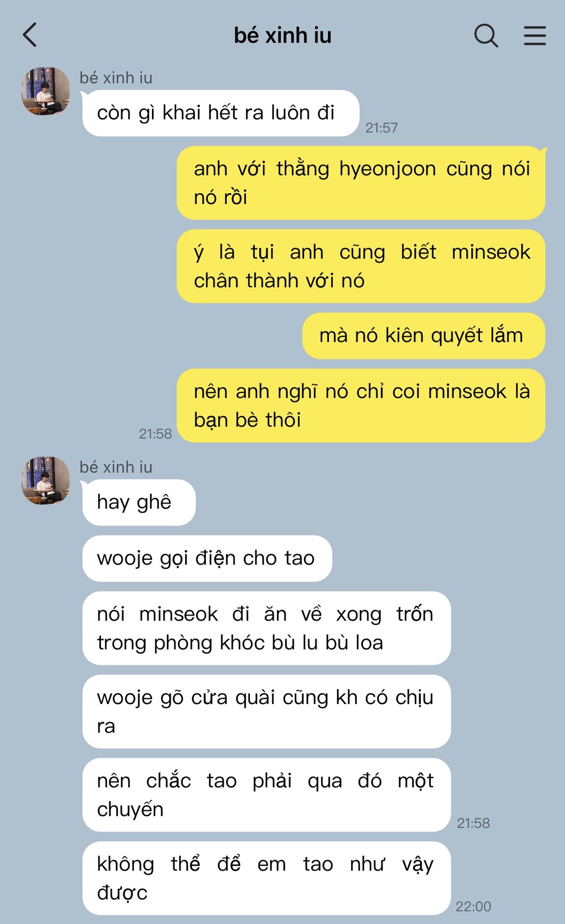Tap the second bé xinh iu avatar

[46, 480]
